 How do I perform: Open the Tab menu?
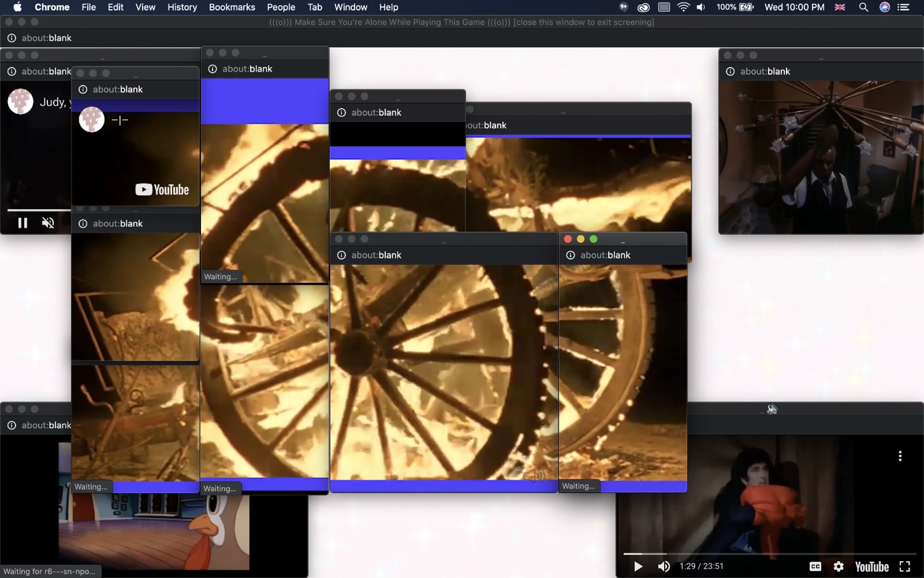click(315, 7)
